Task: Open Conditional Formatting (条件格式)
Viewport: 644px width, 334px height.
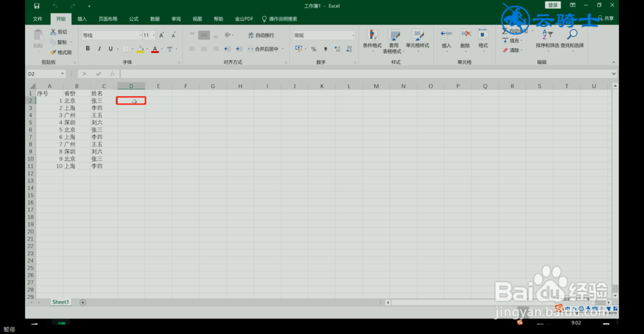Action: 372,41
